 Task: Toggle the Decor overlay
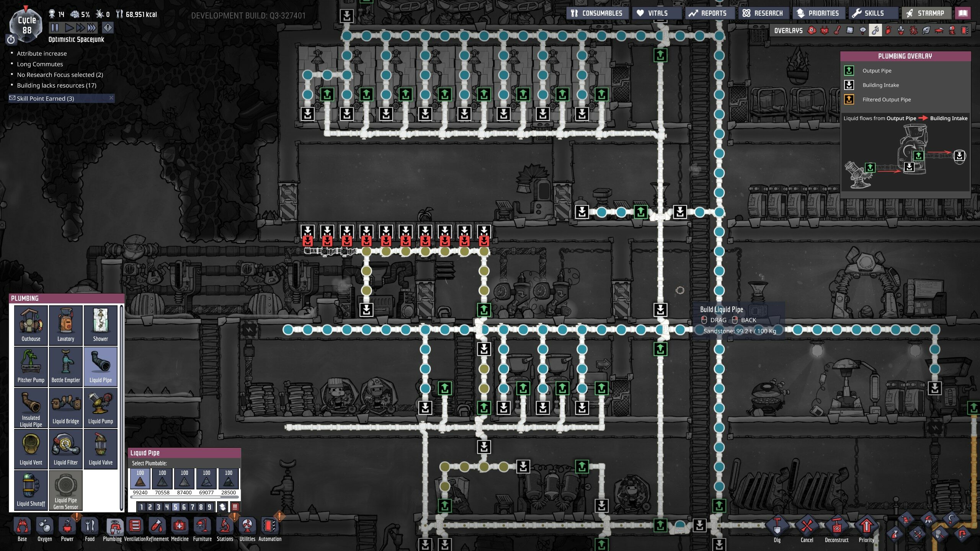[901, 30]
